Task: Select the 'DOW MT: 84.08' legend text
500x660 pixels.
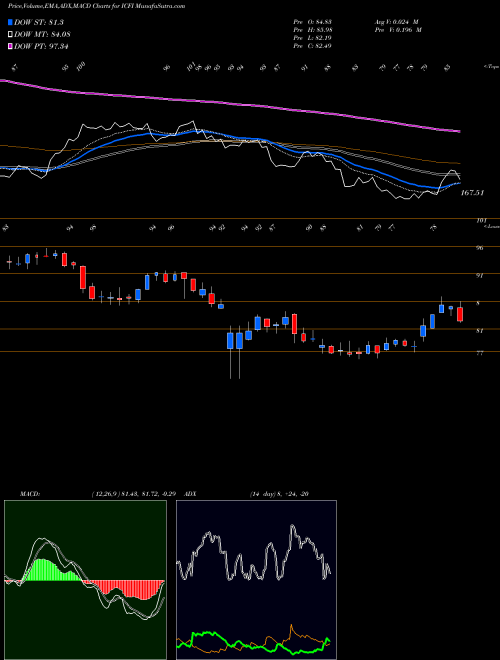Action: coord(41,34)
